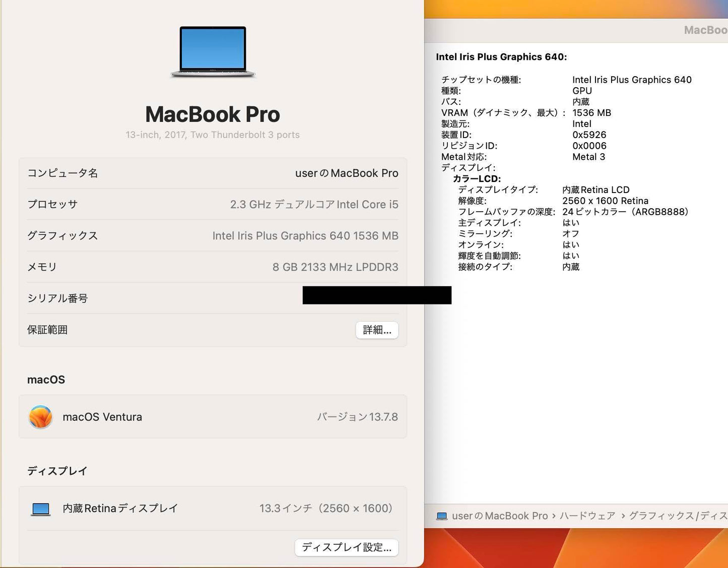Select version text 'バージョン13.7.8'
This screenshot has height=568, width=728.
coord(357,417)
